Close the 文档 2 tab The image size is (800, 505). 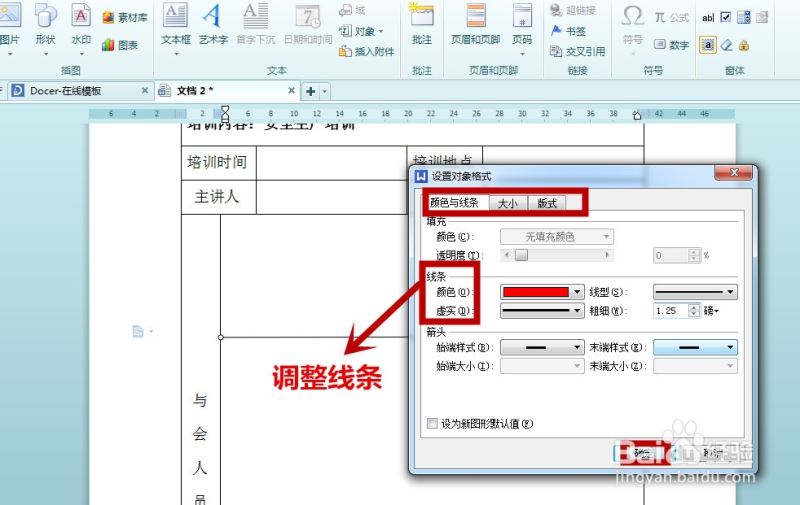click(291, 90)
